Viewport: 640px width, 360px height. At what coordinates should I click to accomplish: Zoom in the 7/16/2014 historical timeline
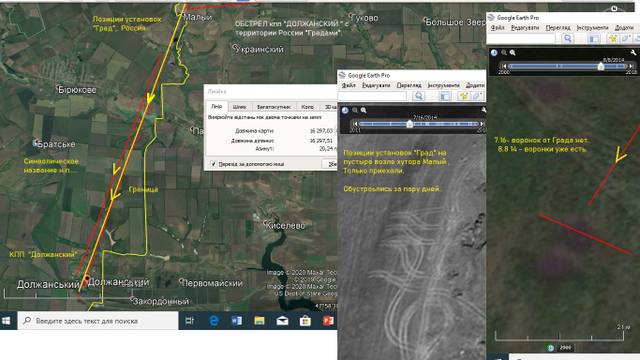(x=363, y=110)
